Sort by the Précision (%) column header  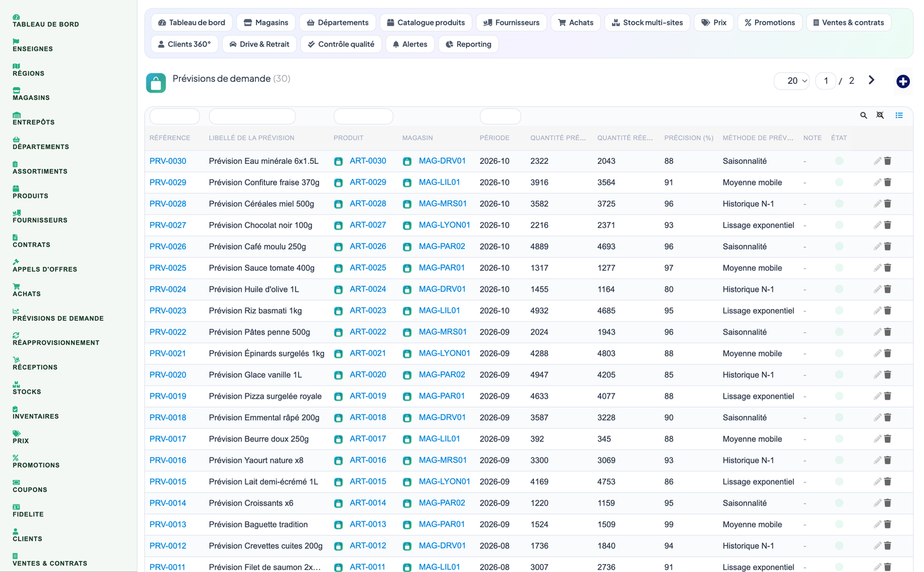[689, 138]
